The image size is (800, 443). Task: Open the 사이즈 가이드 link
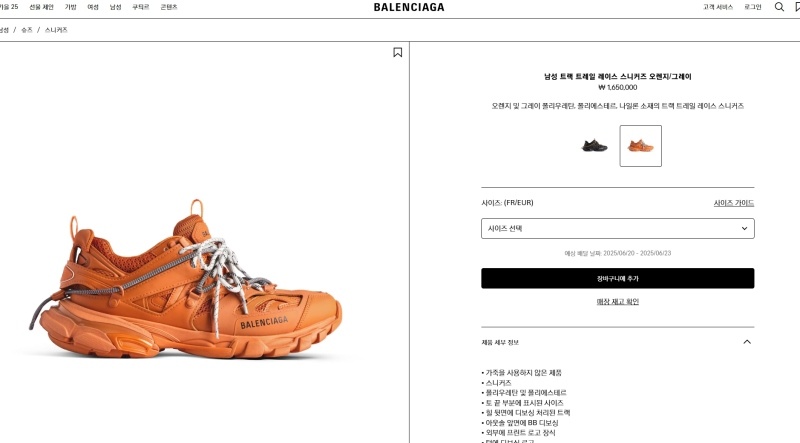click(x=734, y=203)
